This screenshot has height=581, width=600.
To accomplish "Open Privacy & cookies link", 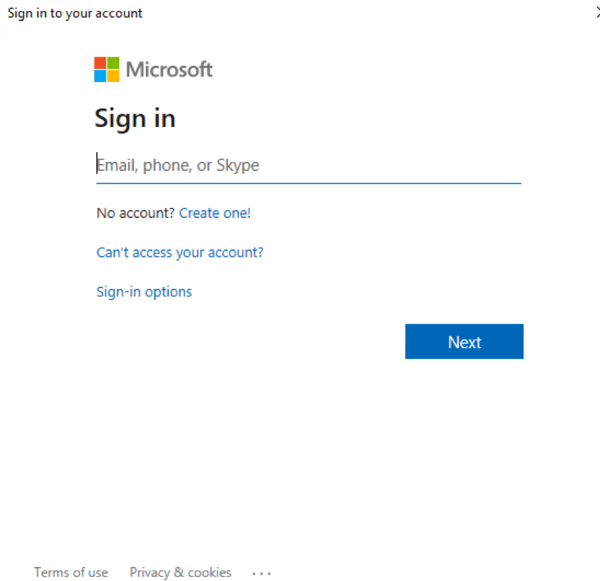I will (x=180, y=572).
